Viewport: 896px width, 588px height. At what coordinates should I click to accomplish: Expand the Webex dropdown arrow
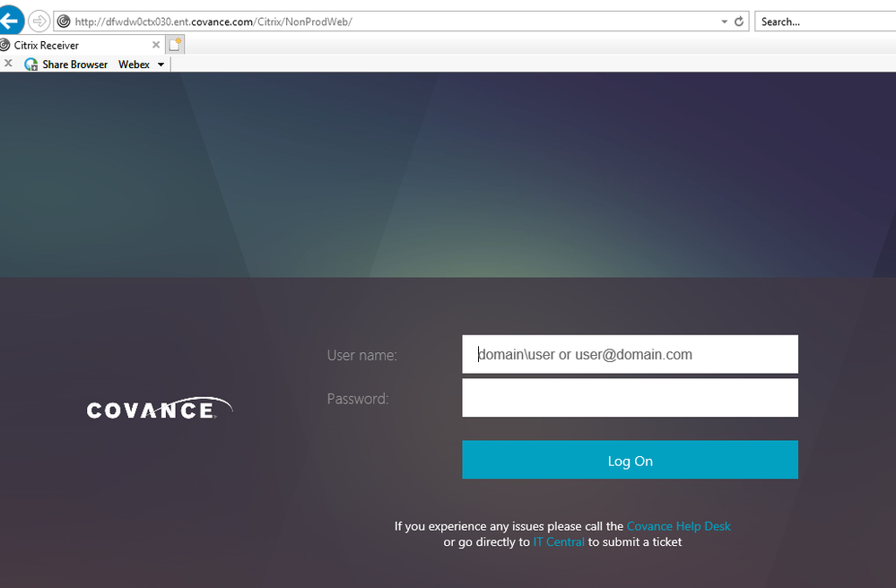pos(161,65)
